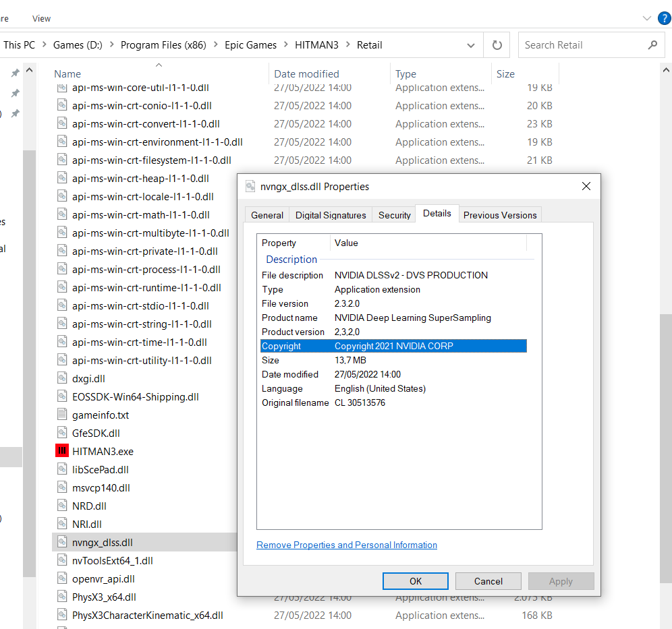This screenshot has width=672, height=629.
Task: Select the Product name property row
Action: click(393, 318)
